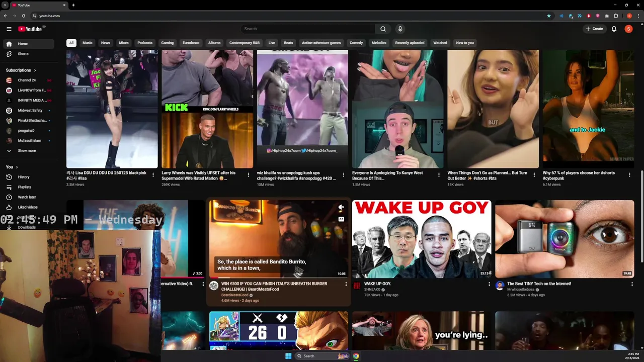Open Chrome three-dot menu

[638, 16]
